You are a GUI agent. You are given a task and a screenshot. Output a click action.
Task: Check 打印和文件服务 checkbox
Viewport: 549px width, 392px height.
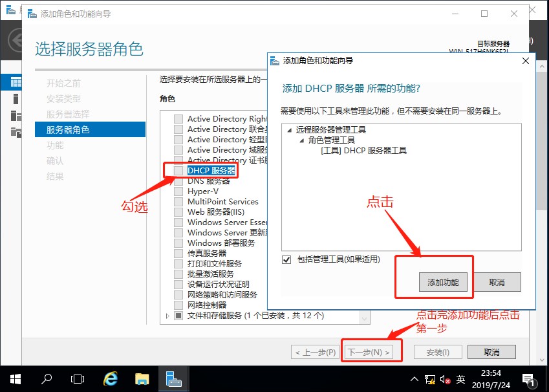tap(178, 264)
